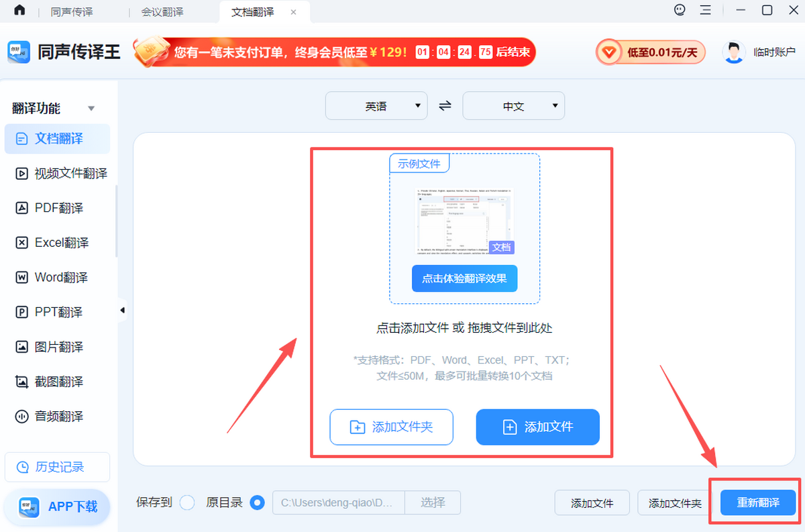
Task: Swap languages with the double-arrow icon
Action: 445,106
